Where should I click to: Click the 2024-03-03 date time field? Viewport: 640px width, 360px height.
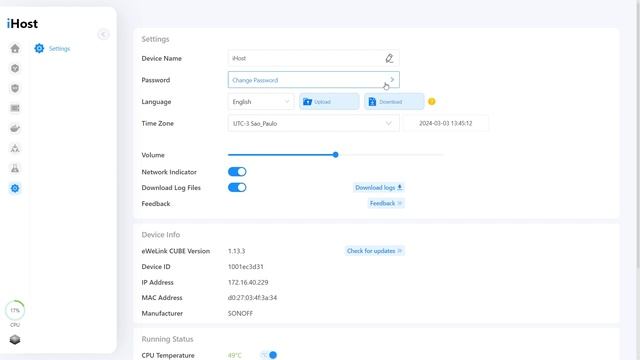point(446,123)
